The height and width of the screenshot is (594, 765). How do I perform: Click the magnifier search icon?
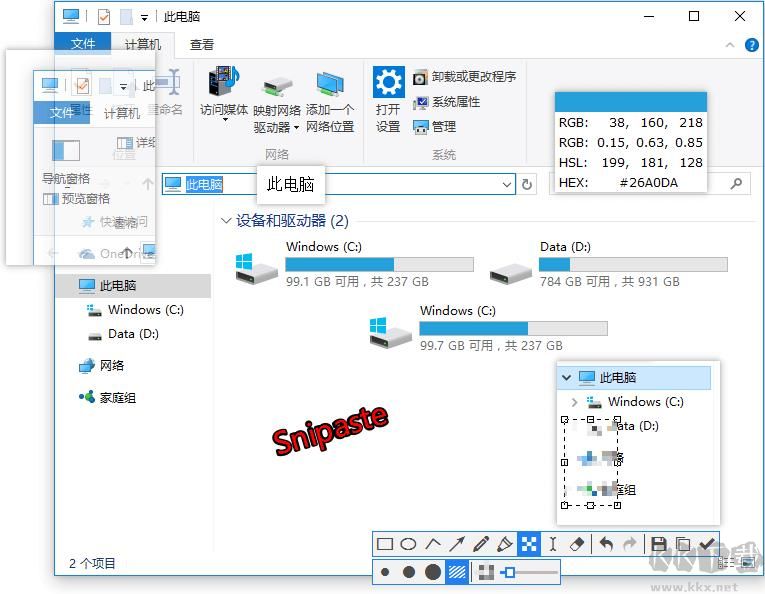point(736,184)
